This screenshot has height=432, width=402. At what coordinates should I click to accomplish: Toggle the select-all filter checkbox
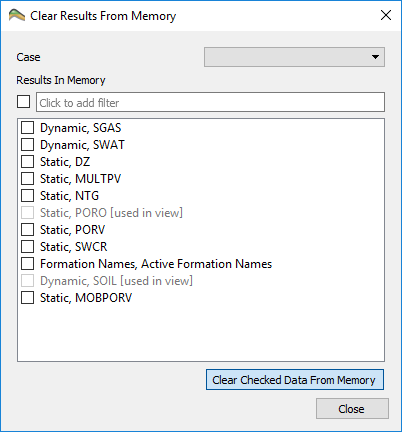(23, 102)
